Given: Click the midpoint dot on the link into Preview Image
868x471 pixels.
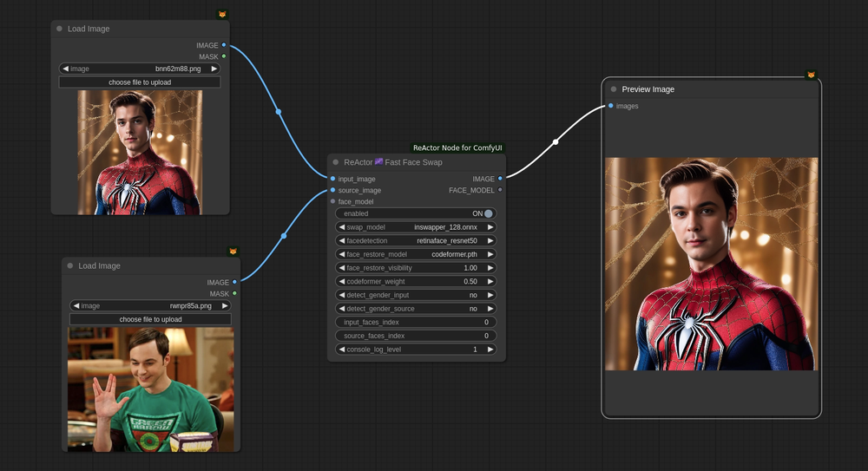Looking at the screenshot, I should click(556, 142).
